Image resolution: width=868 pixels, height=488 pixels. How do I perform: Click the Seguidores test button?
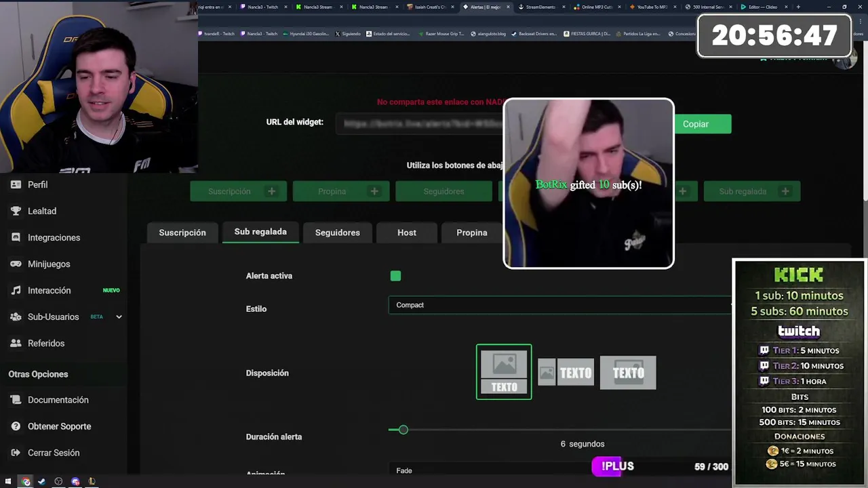point(443,191)
